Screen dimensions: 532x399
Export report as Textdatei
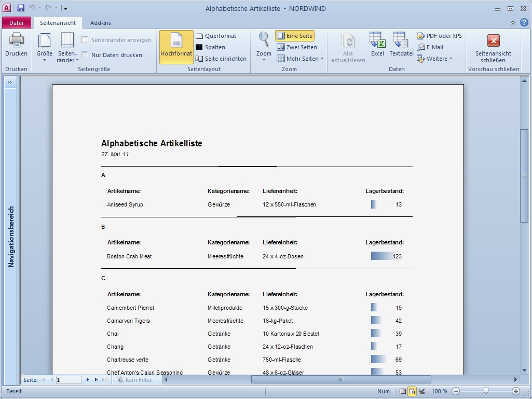401,46
